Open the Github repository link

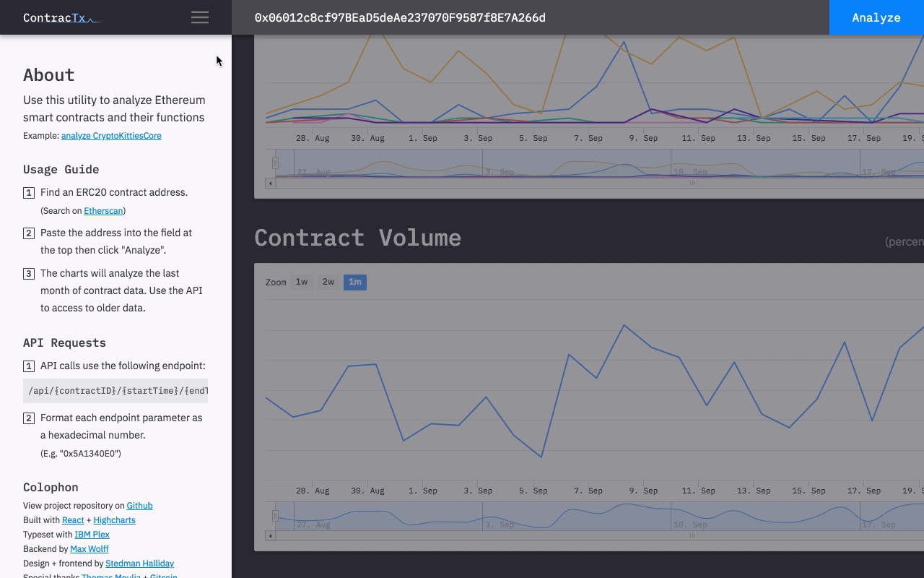[139, 506]
